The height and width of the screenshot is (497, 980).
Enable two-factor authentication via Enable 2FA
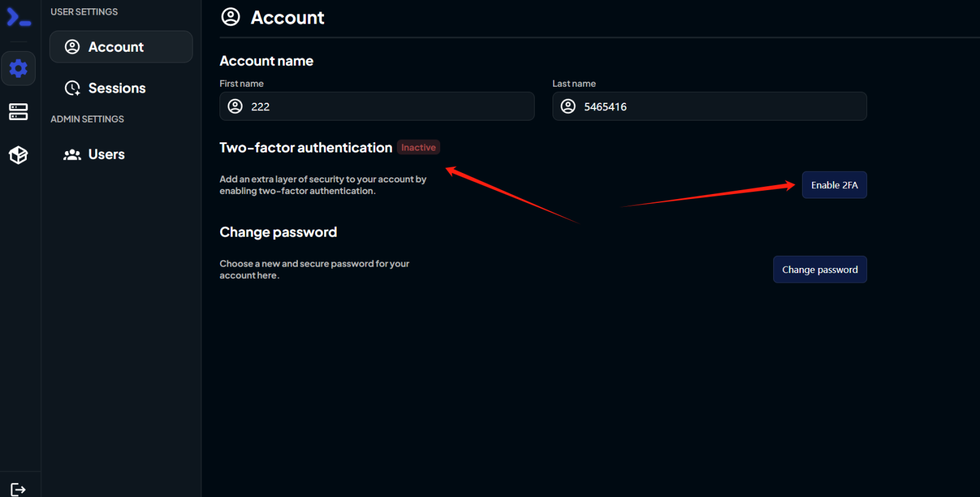(x=834, y=184)
